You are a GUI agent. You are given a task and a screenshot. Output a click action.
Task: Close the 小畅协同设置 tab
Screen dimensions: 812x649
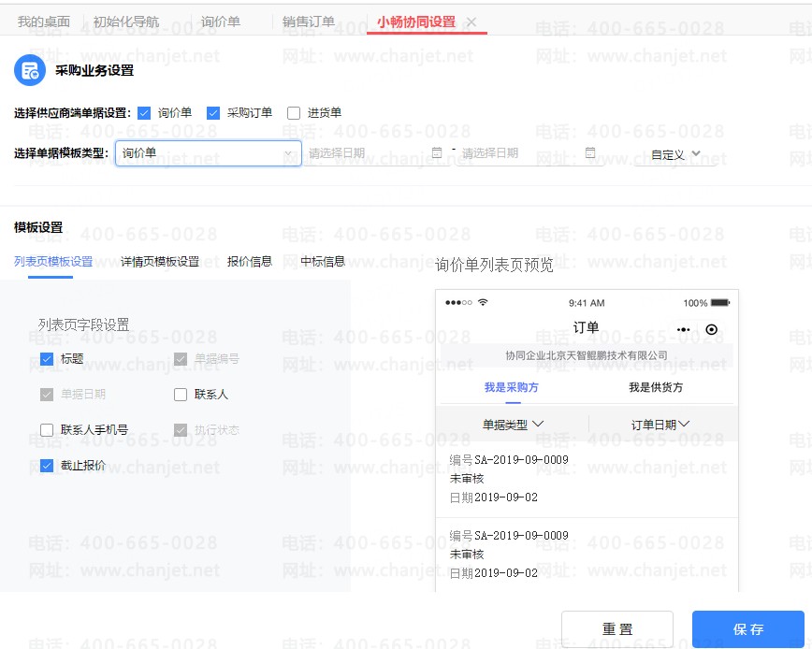pyautogui.click(x=471, y=22)
